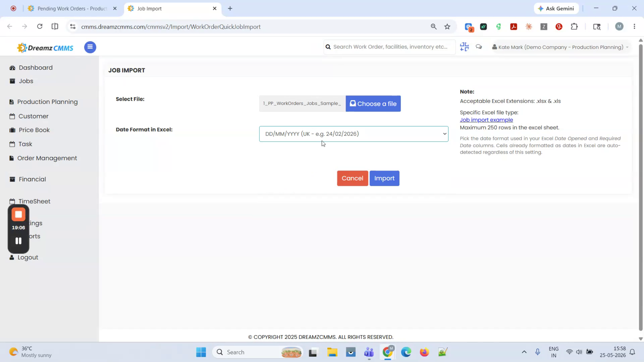The image size is (644, 362).
Task: Go back in browser history
Action: pyautogui.click(x=10, y=27)
